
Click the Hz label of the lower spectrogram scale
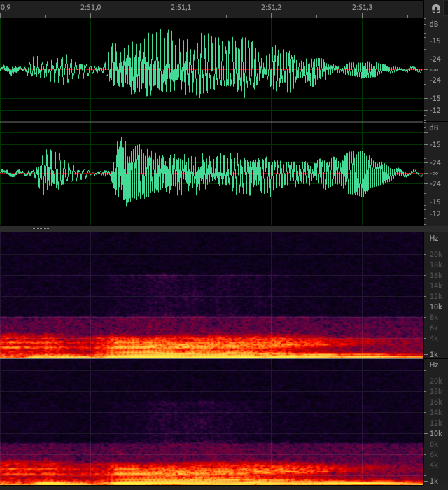[434, 365]
